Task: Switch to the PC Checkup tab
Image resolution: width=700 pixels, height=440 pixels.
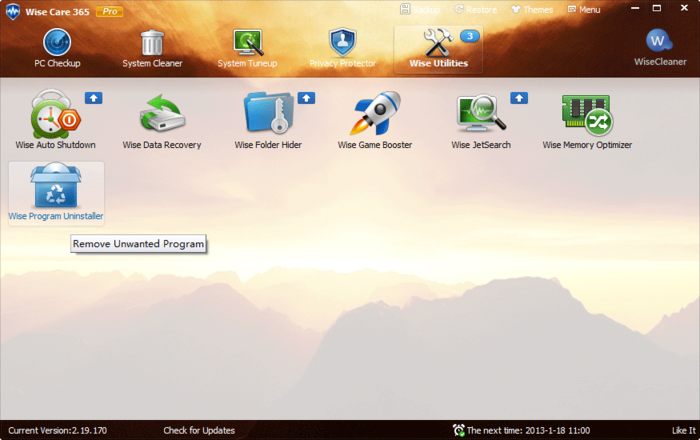Action: (57, 48)
